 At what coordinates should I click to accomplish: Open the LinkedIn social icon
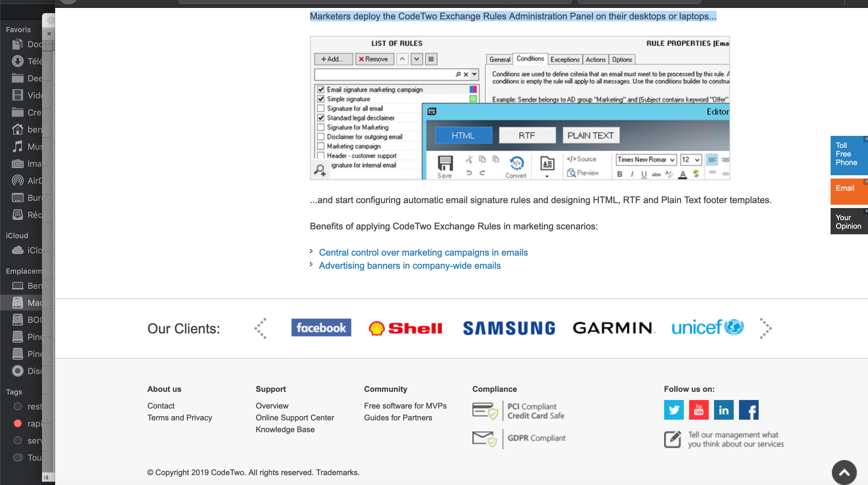click(x=724, y=410)
